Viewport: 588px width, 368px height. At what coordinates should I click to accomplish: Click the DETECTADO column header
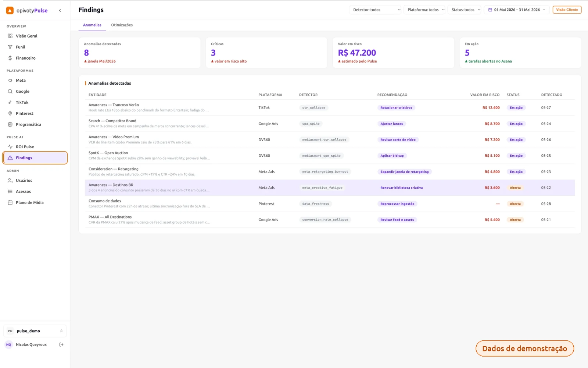tap(552, 95)
